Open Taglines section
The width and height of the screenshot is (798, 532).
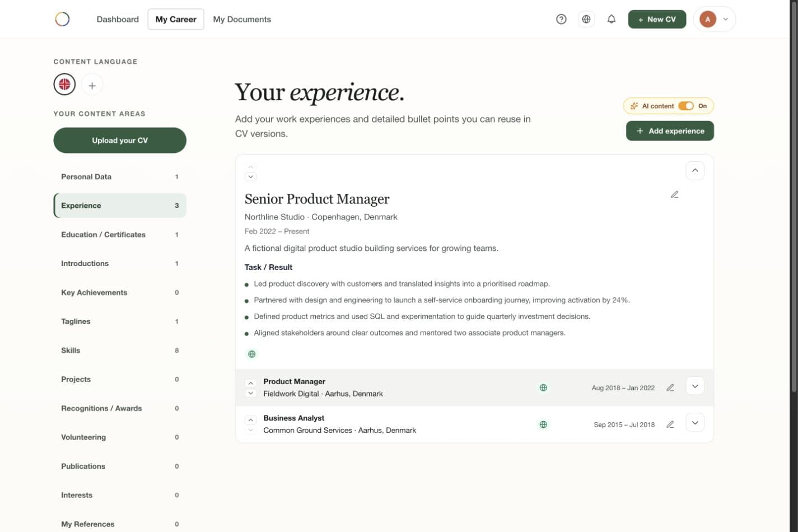point(120,321)
